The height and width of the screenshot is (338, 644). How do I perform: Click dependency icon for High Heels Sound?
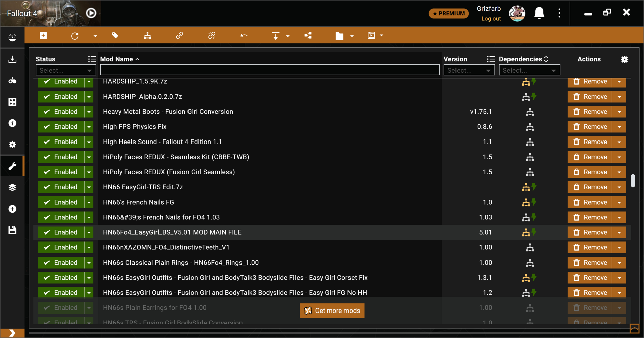[x=530, y=142]
